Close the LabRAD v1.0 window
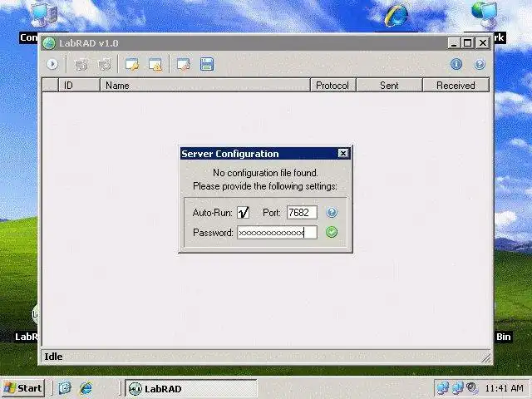 482,43
